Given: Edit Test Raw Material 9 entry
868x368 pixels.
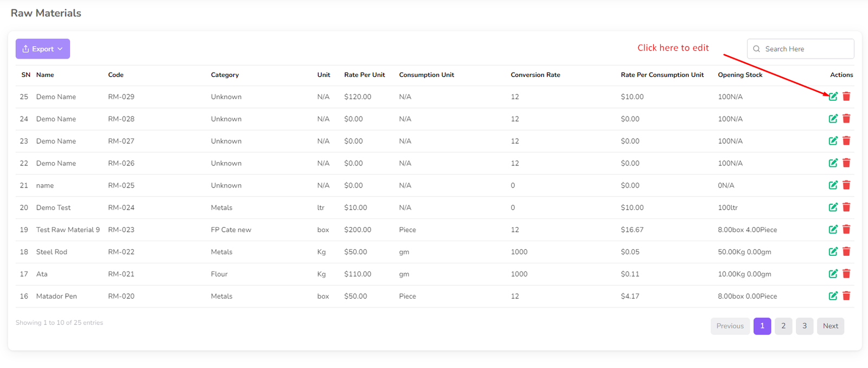Looking at the screenshot, I should (x=833, y=229).
